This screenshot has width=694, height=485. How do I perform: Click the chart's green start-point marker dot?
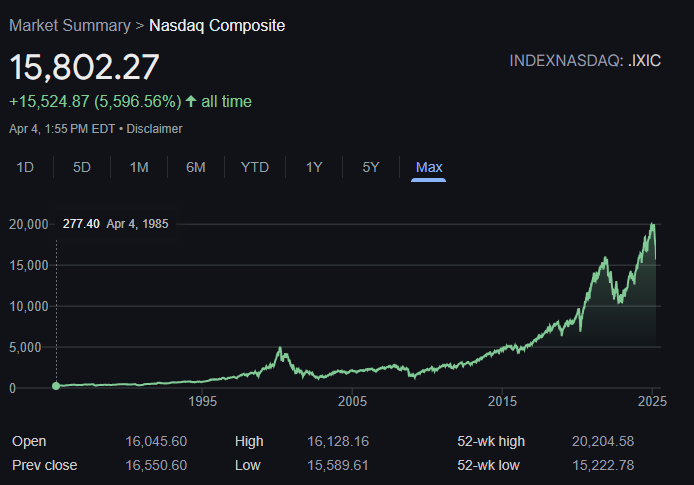pyautogui.click(x=56, y=386)
